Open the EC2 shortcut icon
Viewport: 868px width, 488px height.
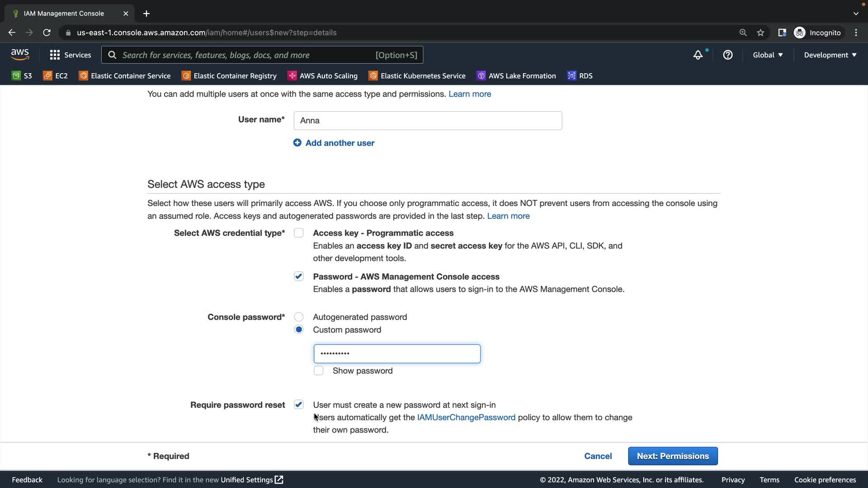47,76
